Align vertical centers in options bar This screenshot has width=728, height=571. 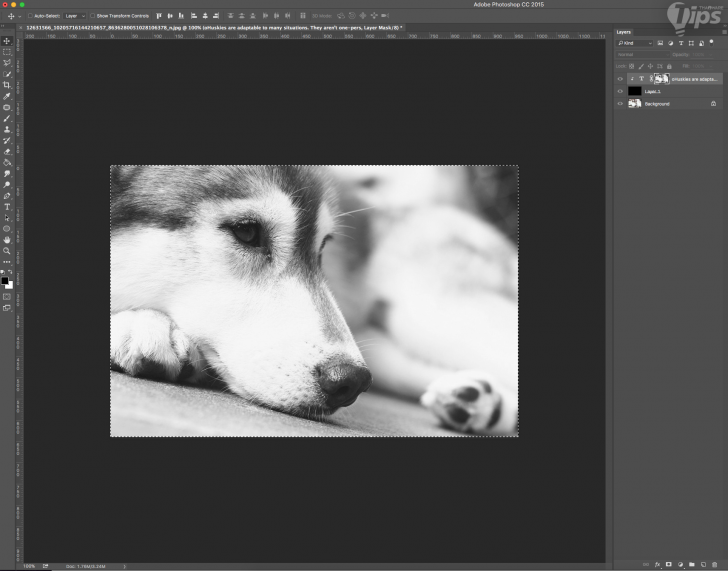(x=170, y=16)
